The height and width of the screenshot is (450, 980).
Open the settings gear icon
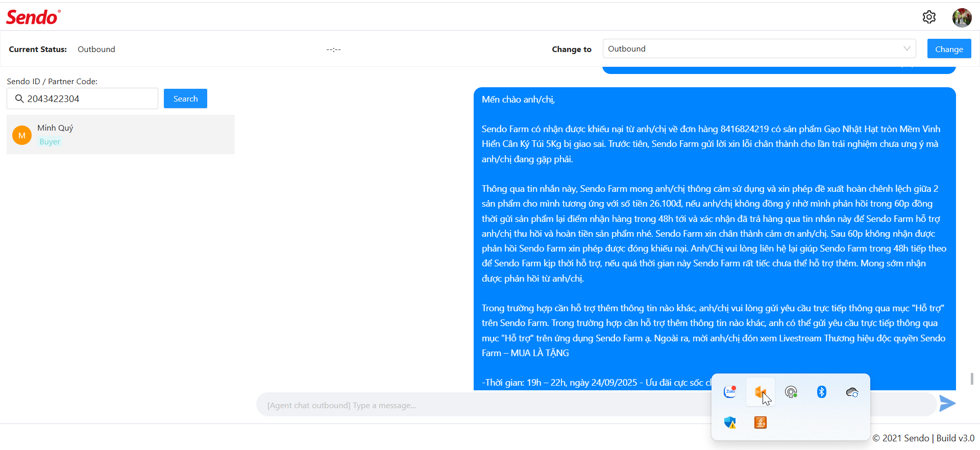[x=929, y=17]
